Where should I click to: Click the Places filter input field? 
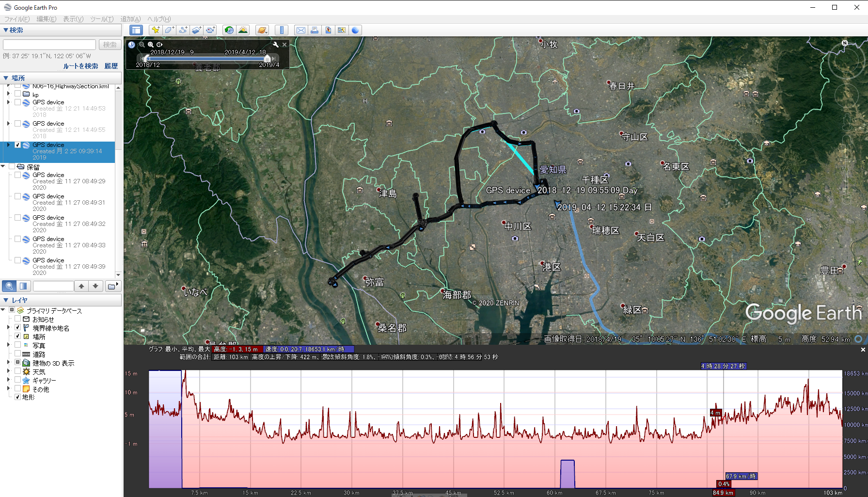53,286
